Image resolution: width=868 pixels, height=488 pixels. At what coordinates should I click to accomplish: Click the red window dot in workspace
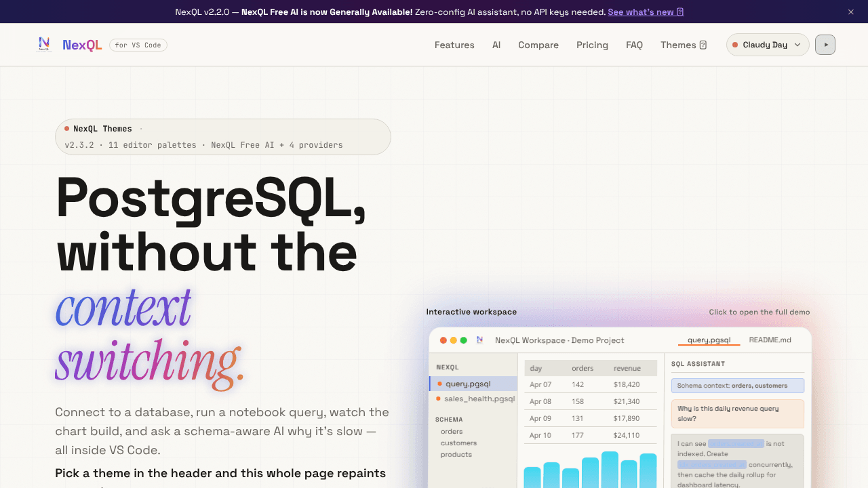(x=443, y=340)
